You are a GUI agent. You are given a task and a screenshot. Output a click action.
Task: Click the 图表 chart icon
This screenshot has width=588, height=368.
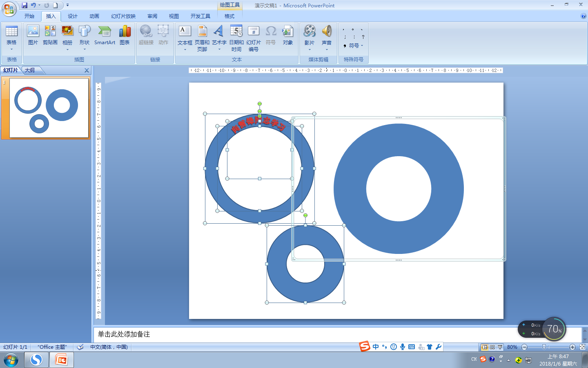click(125, 35)
